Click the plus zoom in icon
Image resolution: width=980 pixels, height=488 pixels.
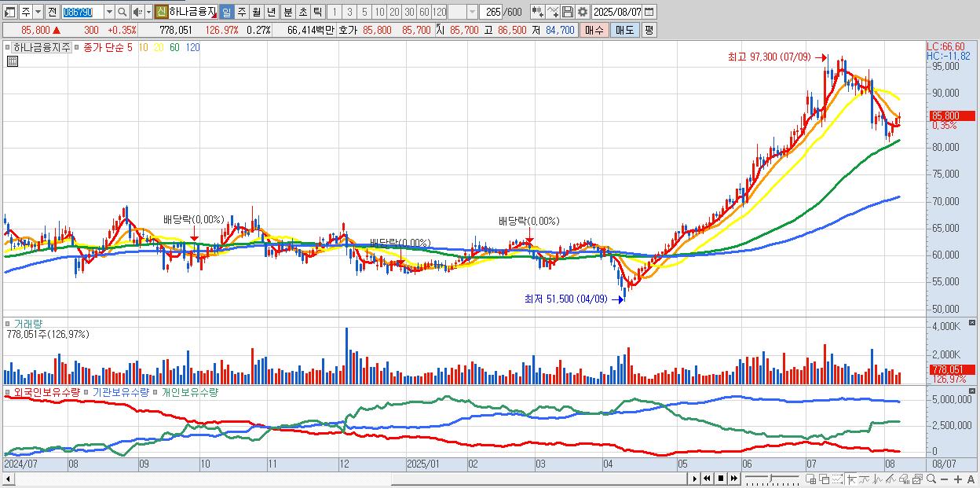click(x=958, y=479)
